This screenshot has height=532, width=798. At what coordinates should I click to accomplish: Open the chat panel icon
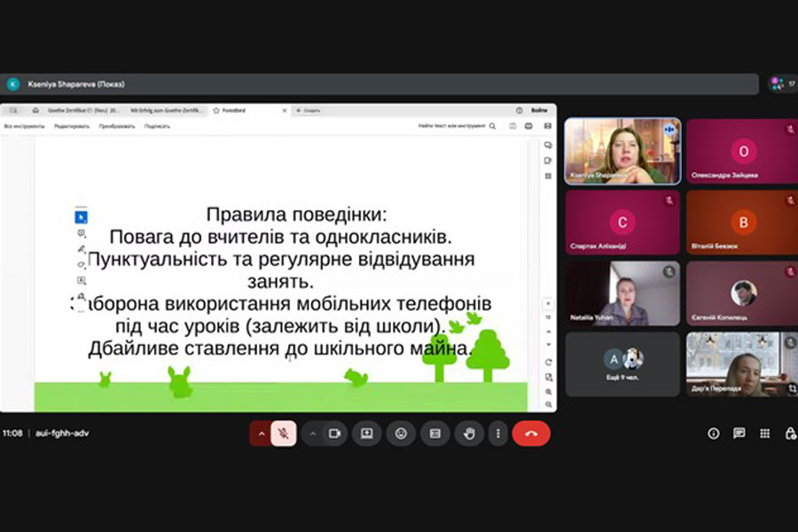(x=739, y=434)
